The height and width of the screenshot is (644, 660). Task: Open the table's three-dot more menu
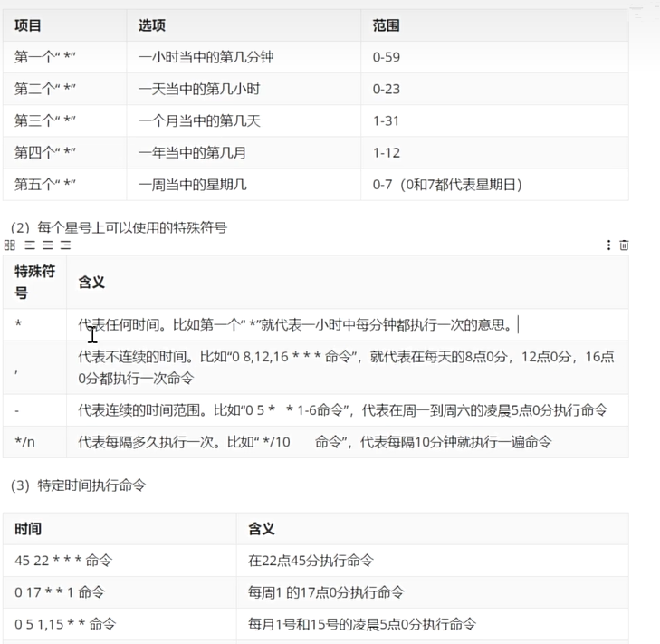(608, 245)
